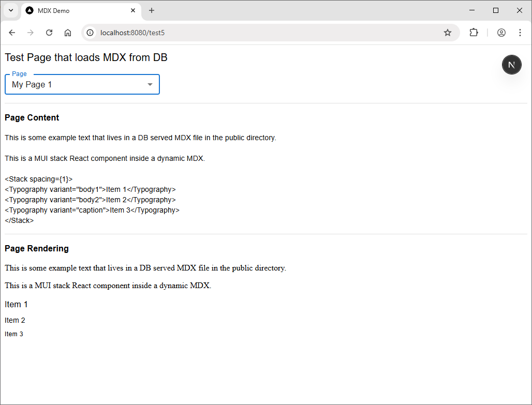This screenshot has width=532, height=405.
Task: Bookmark this page with the star icon
Action: coord(448,33)
